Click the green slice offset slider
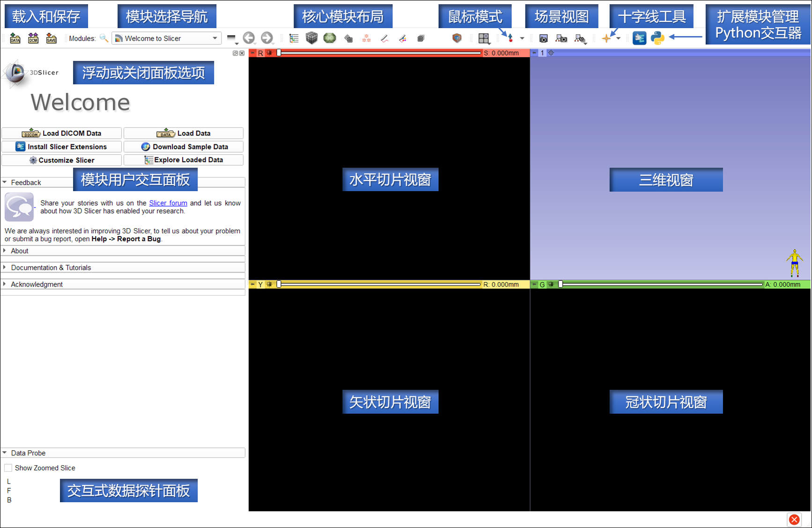The width and height of the screenshot is (812, 528). (x=661, y=284)
